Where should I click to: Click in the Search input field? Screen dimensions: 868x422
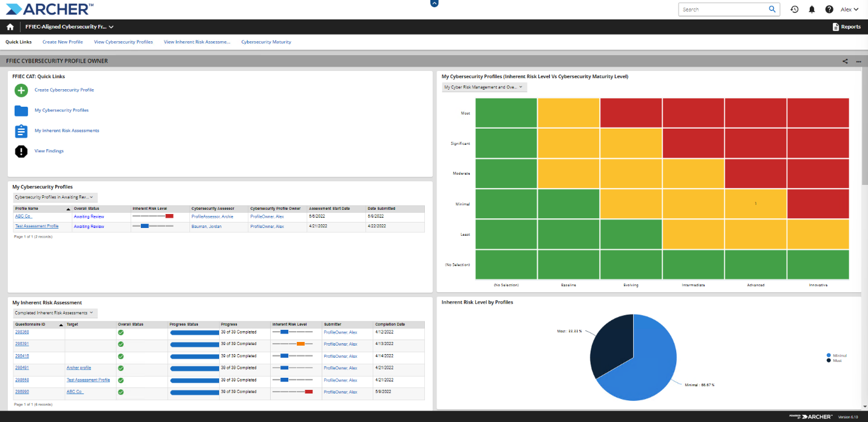[x=724, y=10]
